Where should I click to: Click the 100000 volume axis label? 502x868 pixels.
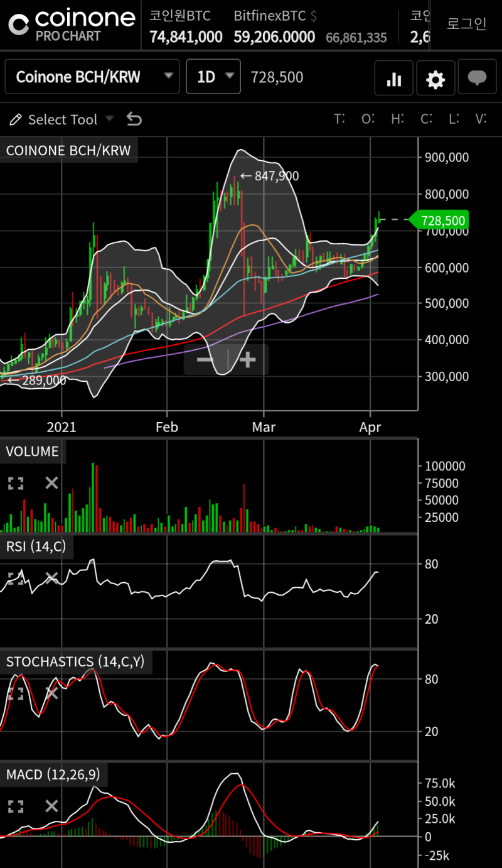[445, 466]
